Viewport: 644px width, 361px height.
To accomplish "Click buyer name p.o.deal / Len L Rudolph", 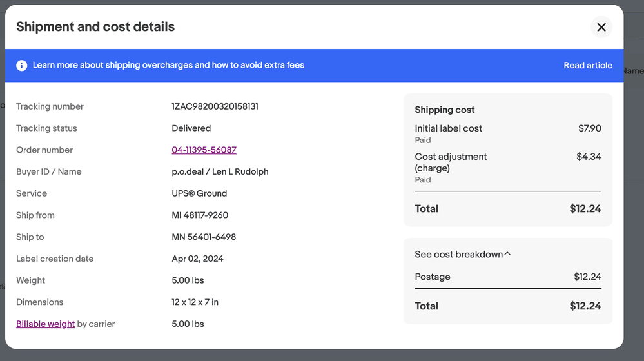I will pyautogui.click(x=220, y=171).
